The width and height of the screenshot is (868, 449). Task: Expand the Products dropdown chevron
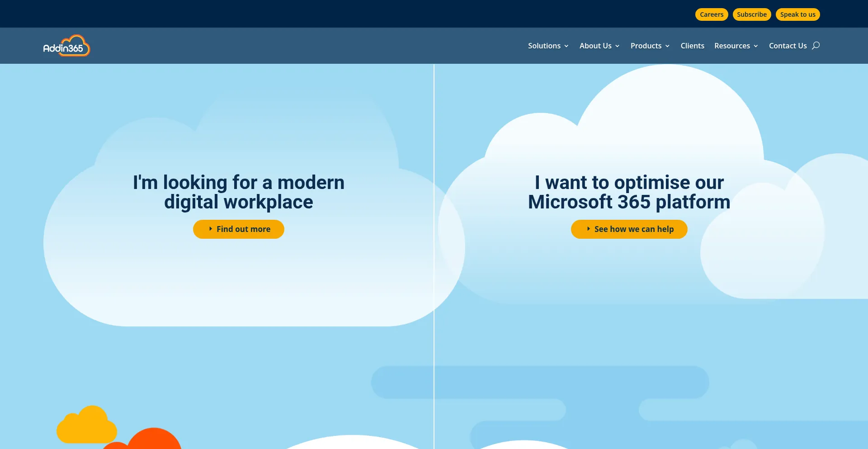point(667,46)
